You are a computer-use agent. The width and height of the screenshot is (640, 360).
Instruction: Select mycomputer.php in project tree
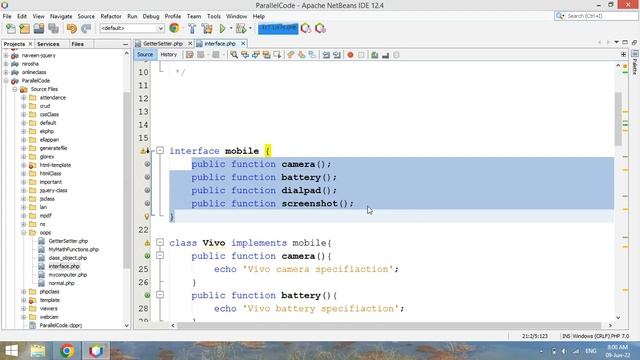tap(68, 275)
